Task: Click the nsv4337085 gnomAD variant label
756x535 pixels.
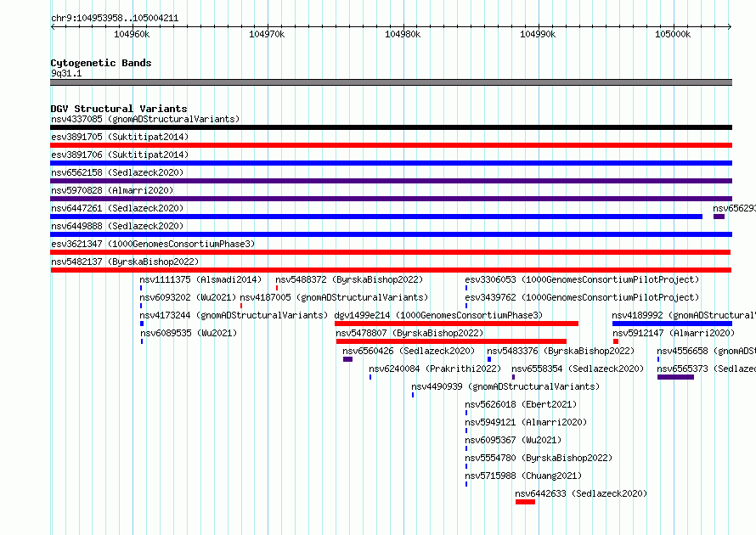Action: pos(145,119)
